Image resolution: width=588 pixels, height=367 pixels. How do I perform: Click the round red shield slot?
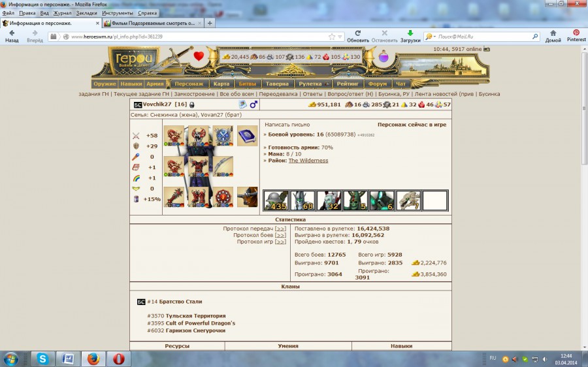pos(223,197)
